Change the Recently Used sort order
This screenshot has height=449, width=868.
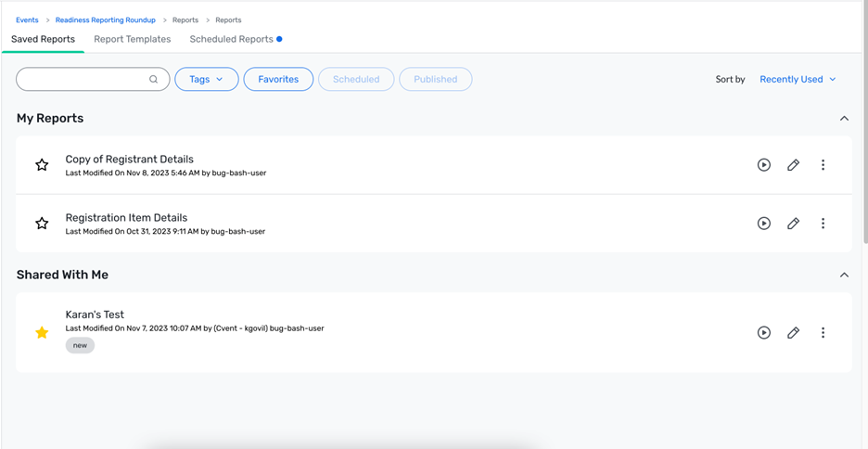(x=798, y=79)
